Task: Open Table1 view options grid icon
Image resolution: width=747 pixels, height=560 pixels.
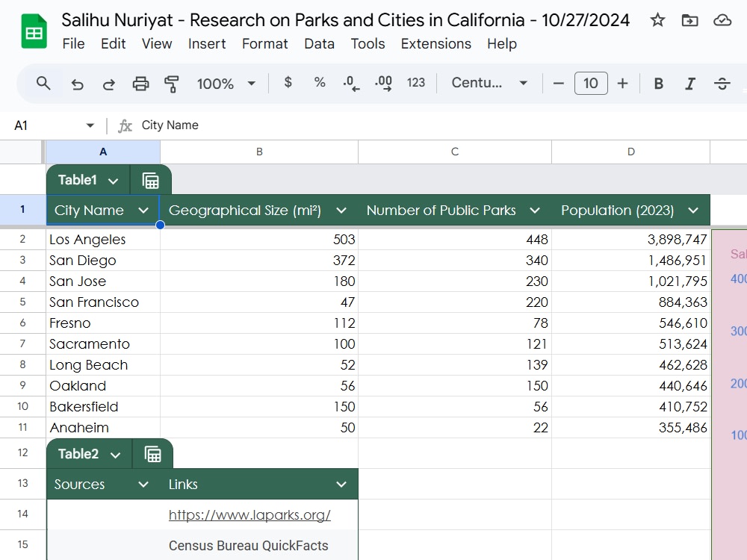Action: (151, 181)
